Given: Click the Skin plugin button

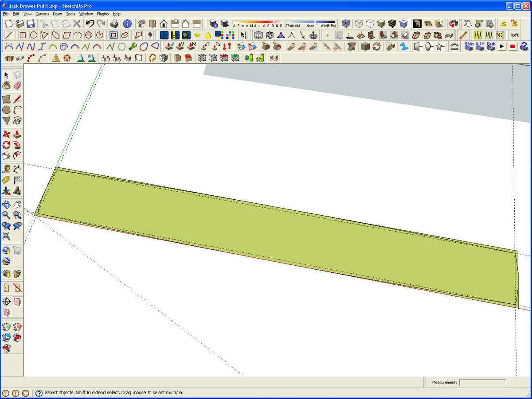Looking at the screenshot, I should [x=469, y=46].
